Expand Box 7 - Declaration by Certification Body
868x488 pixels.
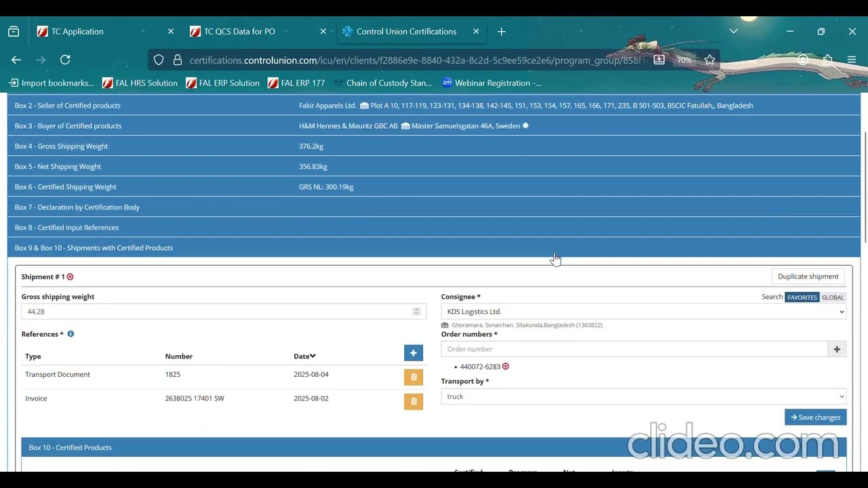pyautogui.click(x=433, y=207)
